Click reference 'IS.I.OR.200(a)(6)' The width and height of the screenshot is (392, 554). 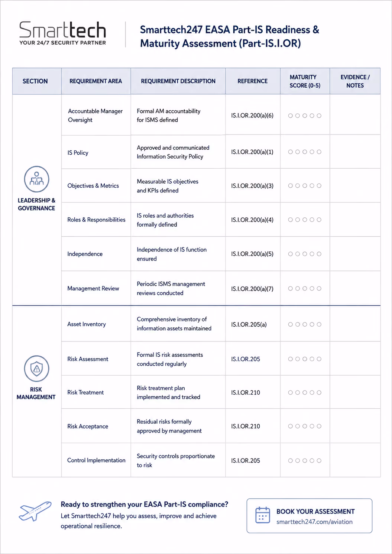(252, 116)
